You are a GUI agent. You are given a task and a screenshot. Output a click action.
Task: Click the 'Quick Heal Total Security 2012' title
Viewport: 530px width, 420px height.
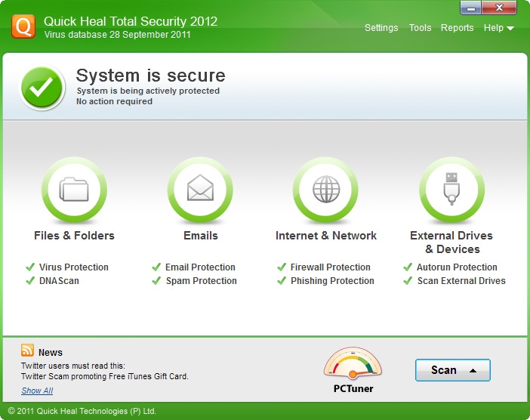click(131, 21)
